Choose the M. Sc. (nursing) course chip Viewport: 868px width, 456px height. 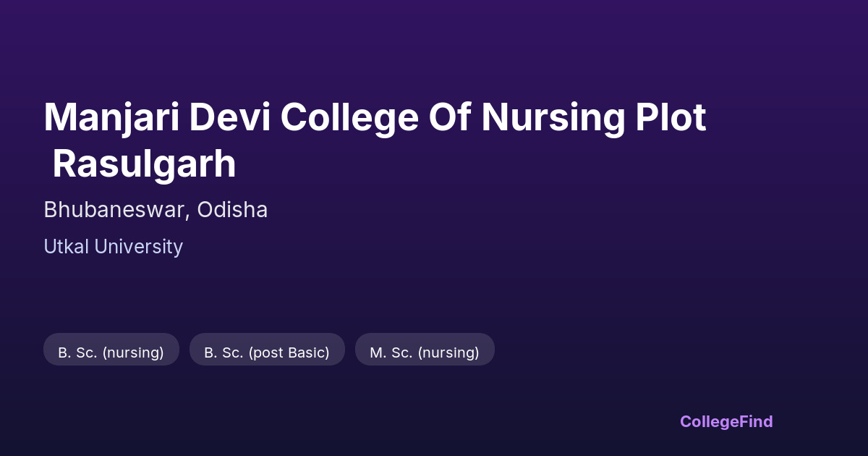(425, 352)
